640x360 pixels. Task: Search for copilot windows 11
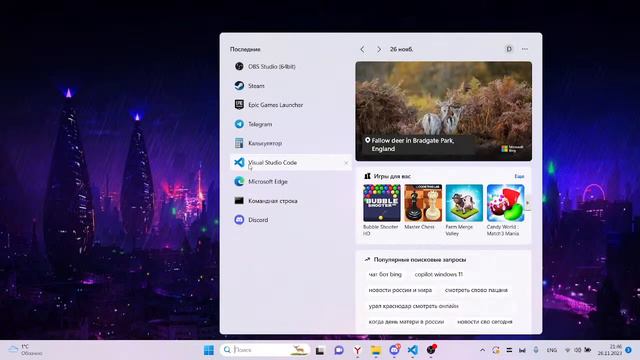pyautogui.click(x=439, y=275)
